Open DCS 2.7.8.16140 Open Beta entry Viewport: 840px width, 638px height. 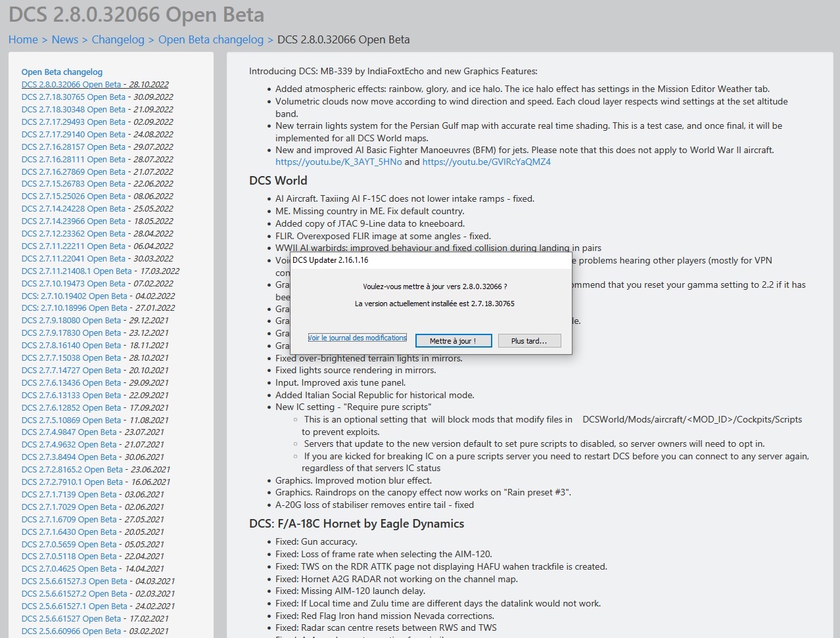[71, 345]
